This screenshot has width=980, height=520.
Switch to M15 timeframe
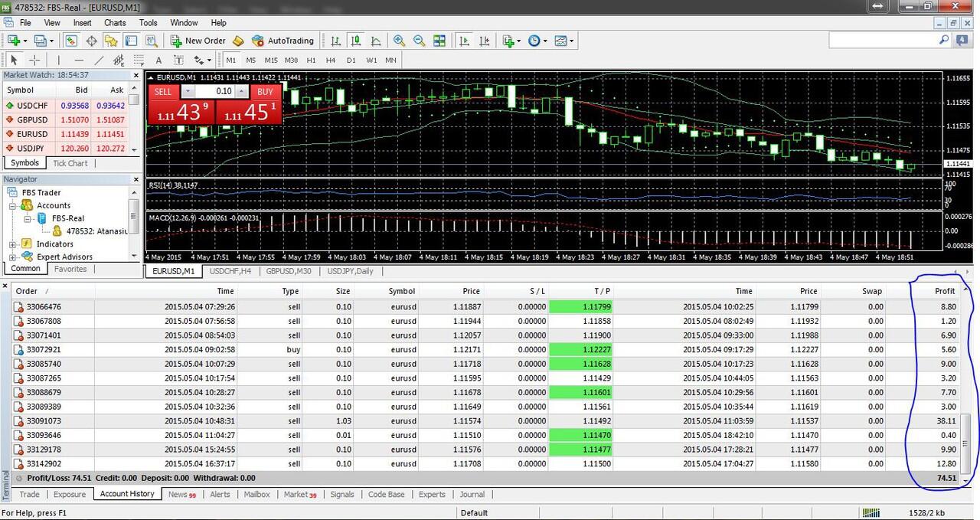[271, 60]
